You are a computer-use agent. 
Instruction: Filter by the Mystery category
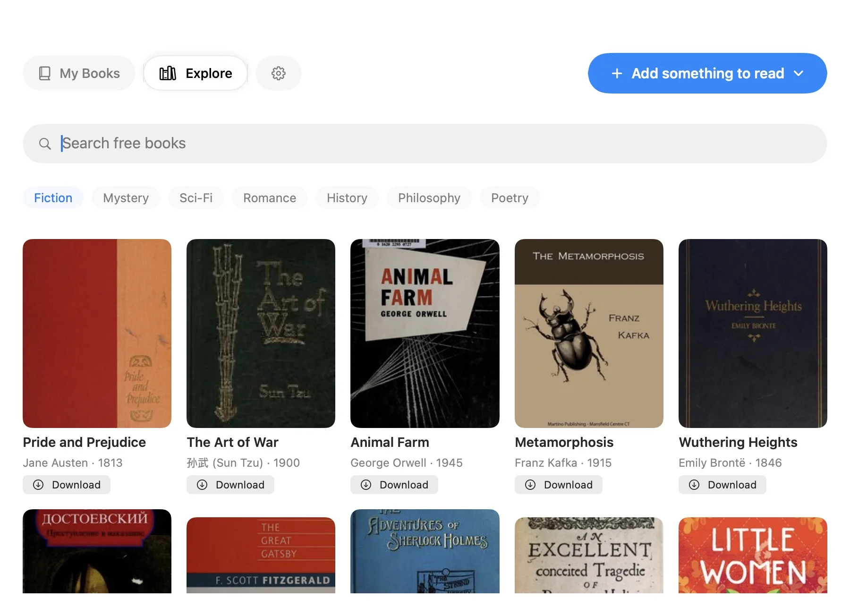point(126,198)
